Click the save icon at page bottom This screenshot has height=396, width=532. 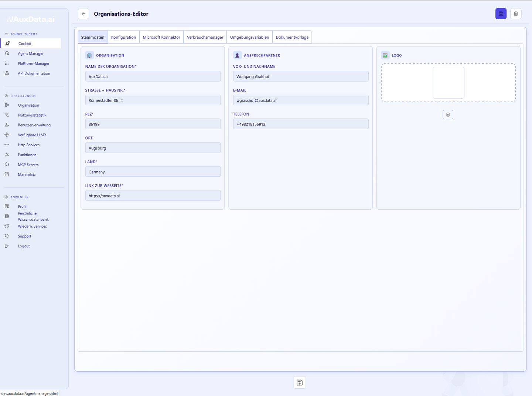[300, 382]
